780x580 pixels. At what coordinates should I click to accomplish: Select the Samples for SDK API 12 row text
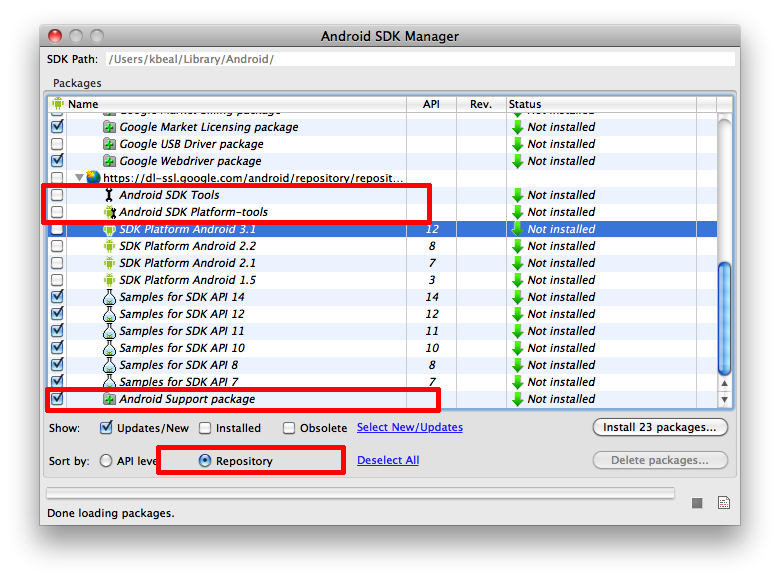coord(182,314)
